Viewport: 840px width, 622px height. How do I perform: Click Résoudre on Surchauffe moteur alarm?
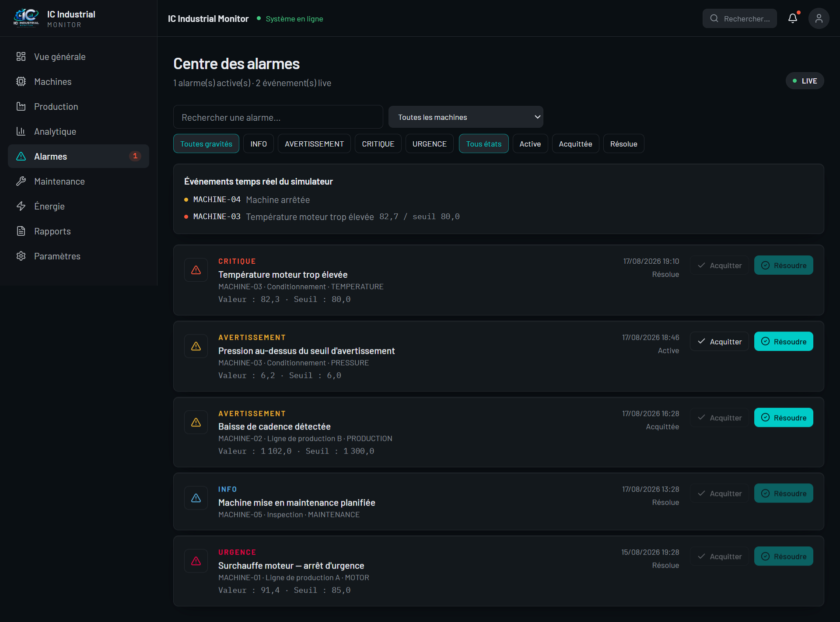point(784,556)
